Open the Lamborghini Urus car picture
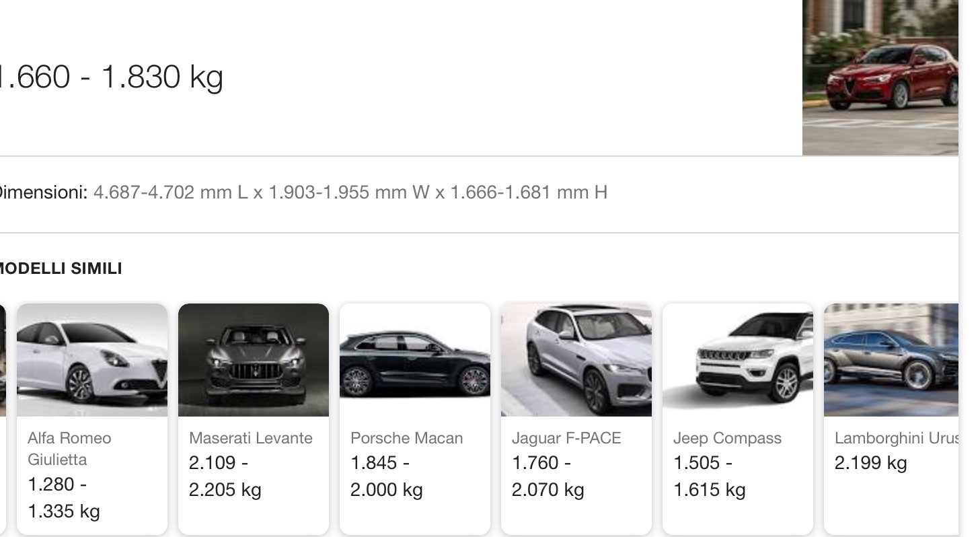 pos(891,360)
